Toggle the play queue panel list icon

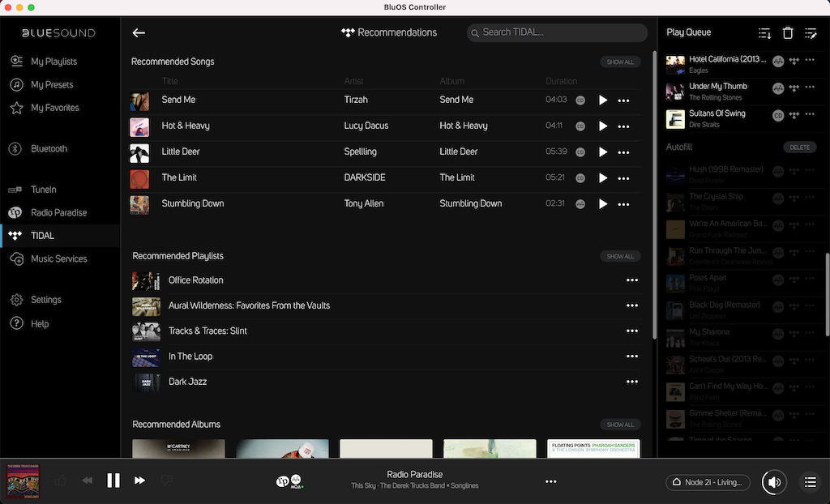pos(810,482)
